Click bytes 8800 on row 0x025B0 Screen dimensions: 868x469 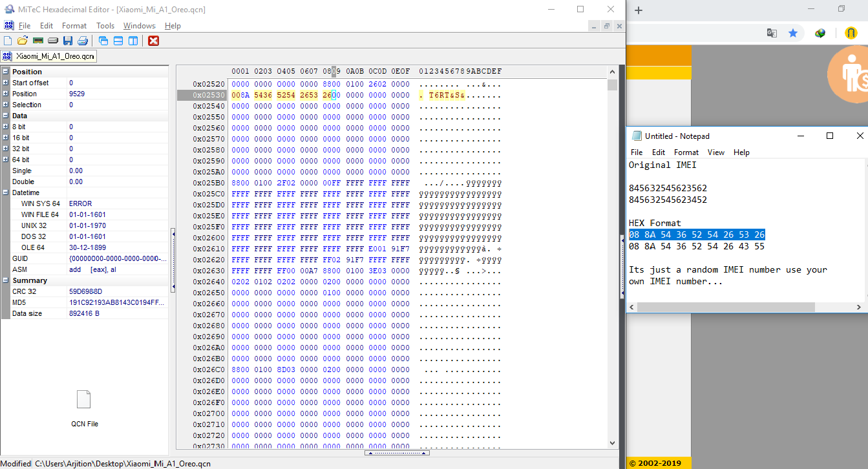coord(240,183)
